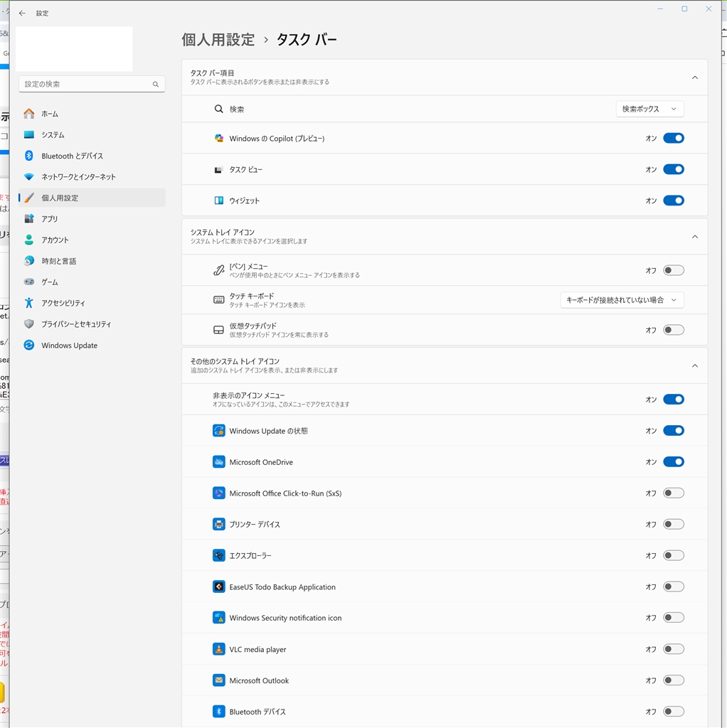Viewport: 727px width, 728px height.
Task: Click the Accessibility figure icon
Action: pos(28,303)
